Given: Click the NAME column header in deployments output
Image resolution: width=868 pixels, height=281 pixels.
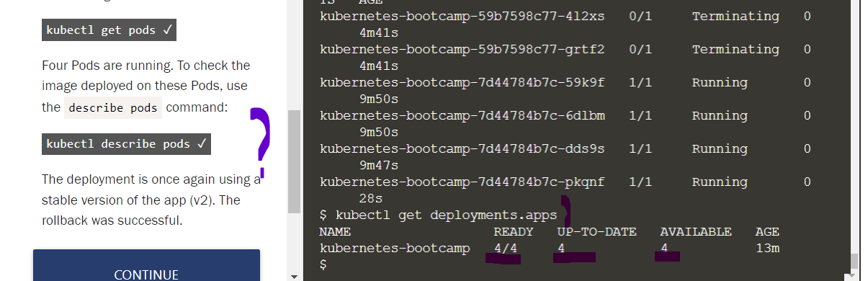Looking at the screenshot, I should pos(335,232).
